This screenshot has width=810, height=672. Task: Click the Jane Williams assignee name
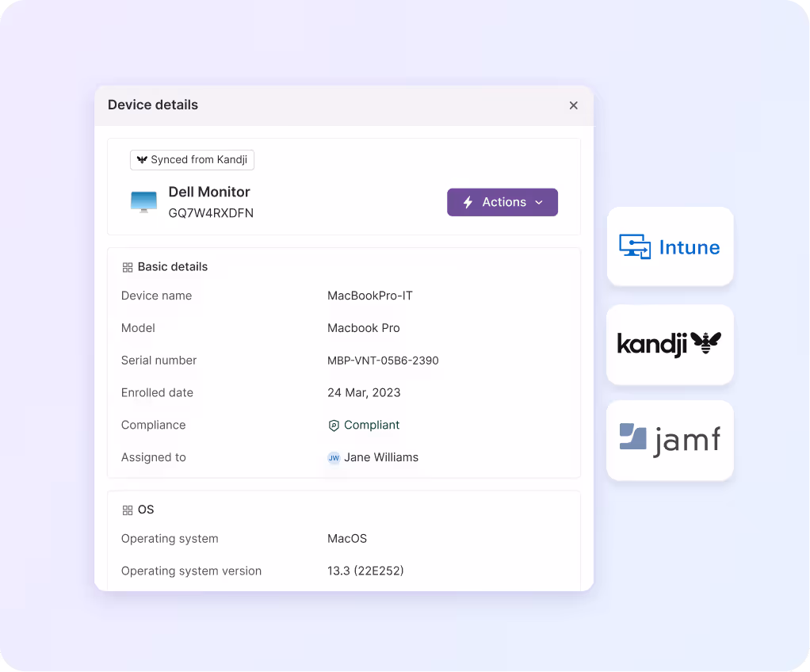[x=381, y=457]
